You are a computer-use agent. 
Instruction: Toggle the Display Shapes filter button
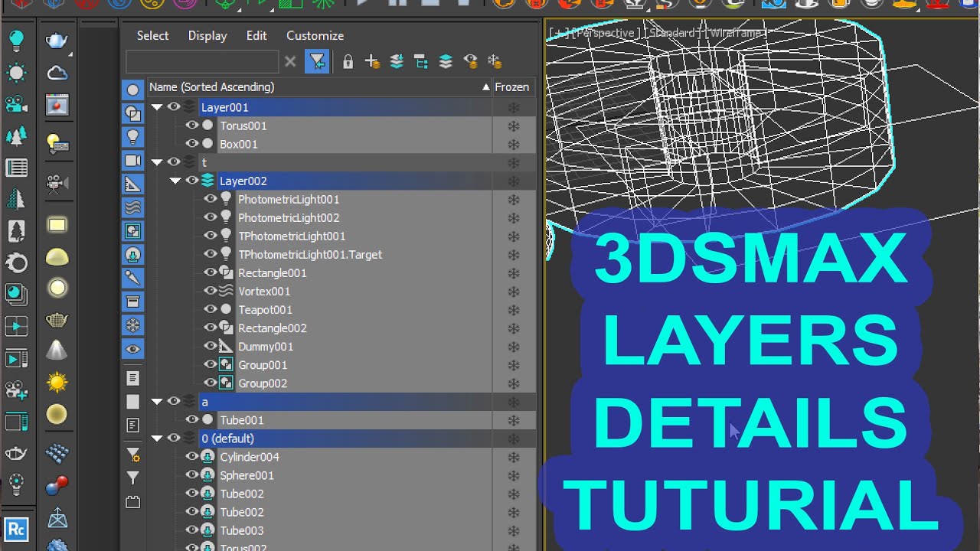[x=133, y=113]
